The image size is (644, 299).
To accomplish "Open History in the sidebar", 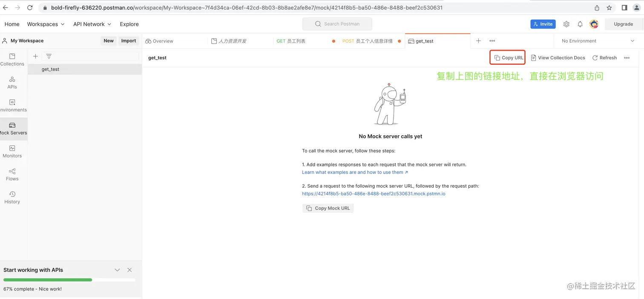I will 12,198.
